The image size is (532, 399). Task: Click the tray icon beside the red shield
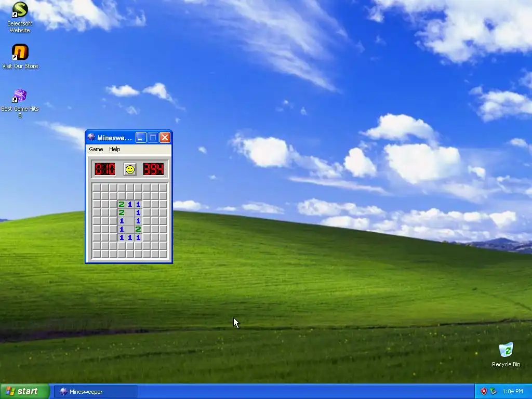(494, 392)
